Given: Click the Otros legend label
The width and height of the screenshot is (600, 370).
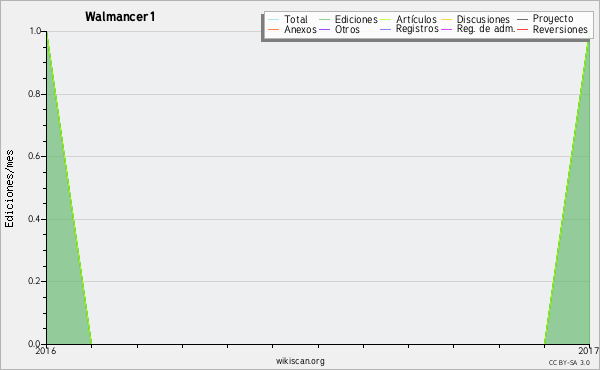Looking at the screenshot, I should 347,29.
